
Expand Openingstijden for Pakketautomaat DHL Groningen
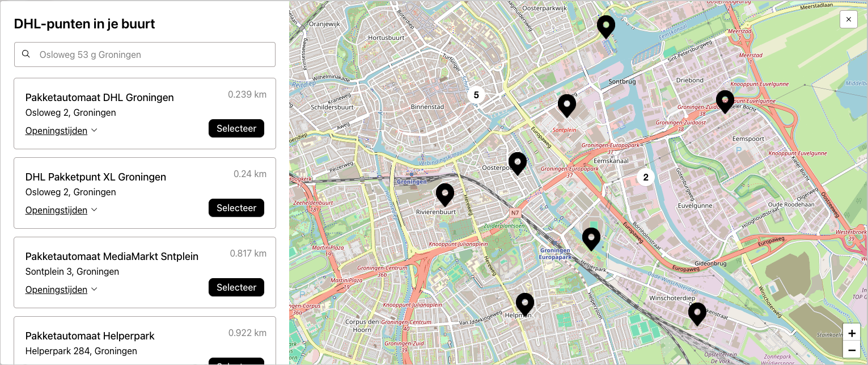tap(61, 131)
